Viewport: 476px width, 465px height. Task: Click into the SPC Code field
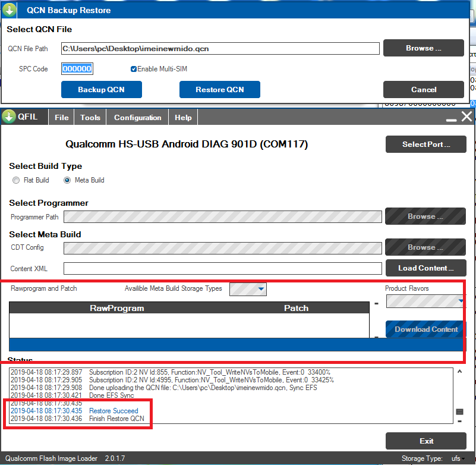pyautogui.click(x=77, y=69)
